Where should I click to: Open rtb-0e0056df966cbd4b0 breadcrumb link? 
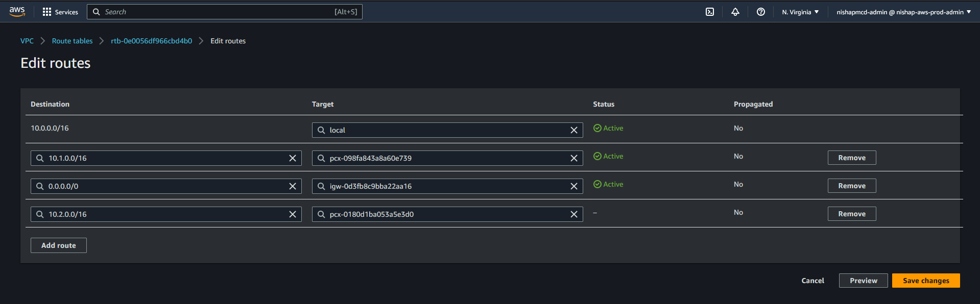click(151, 41)
